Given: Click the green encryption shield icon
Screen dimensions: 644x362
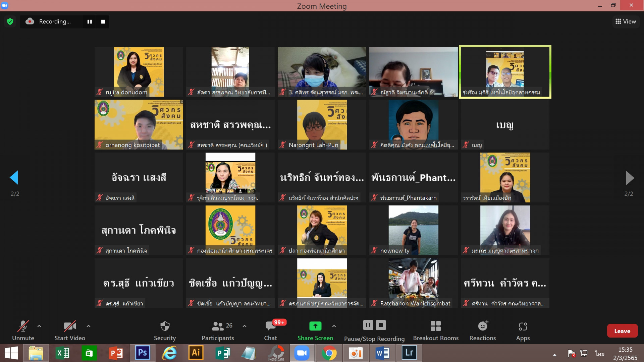Looking at the screenshot, I should [10, 21].
